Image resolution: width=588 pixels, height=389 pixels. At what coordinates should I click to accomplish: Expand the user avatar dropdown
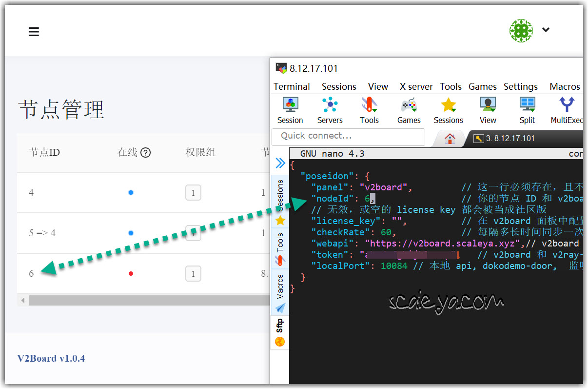click(x=546, y=30)
